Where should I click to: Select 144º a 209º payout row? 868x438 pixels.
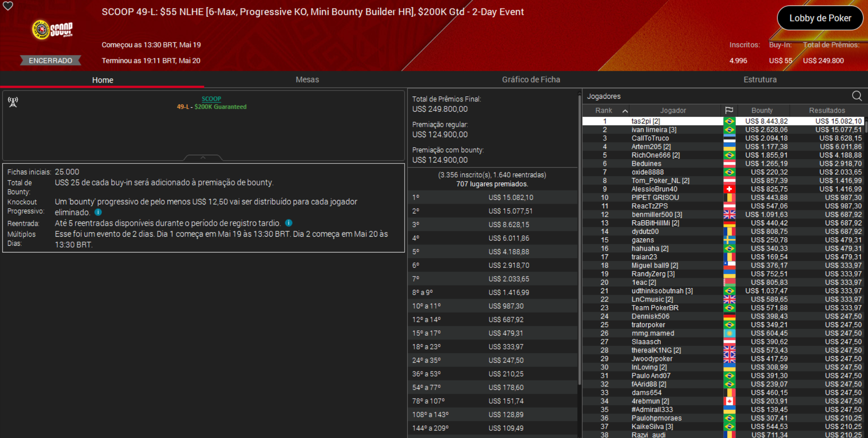tap(492, 428)
